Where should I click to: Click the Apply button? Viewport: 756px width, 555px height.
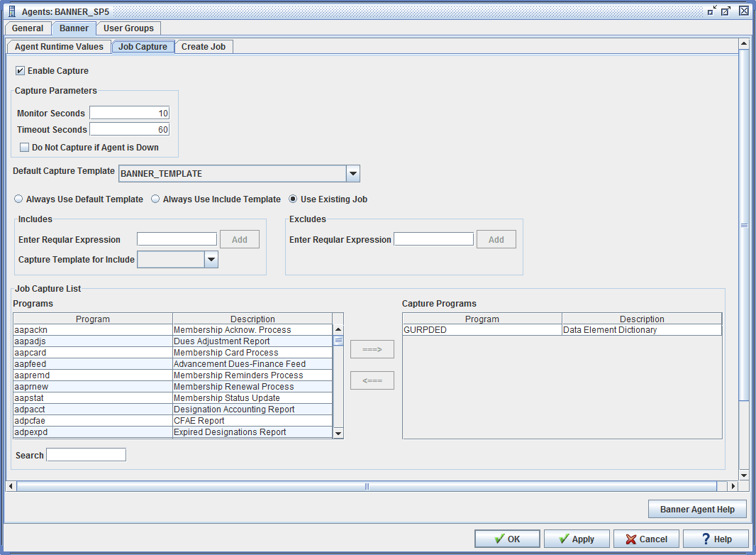coord(577,539)
